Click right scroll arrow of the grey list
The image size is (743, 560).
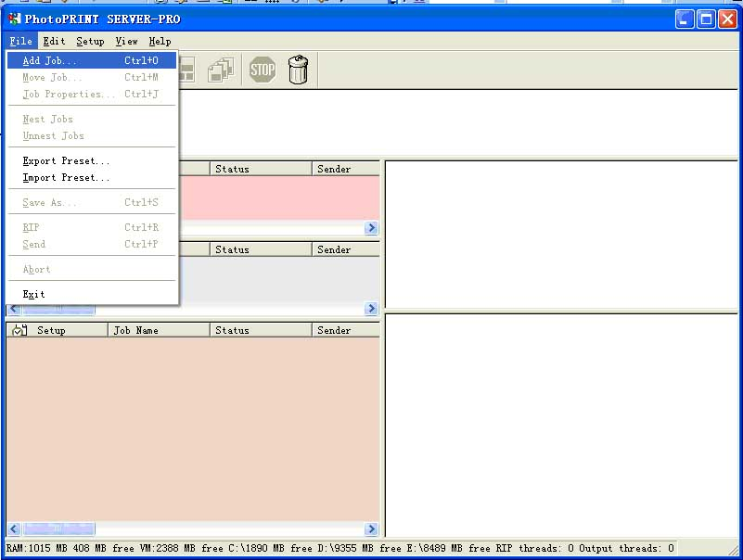[371, 309]
